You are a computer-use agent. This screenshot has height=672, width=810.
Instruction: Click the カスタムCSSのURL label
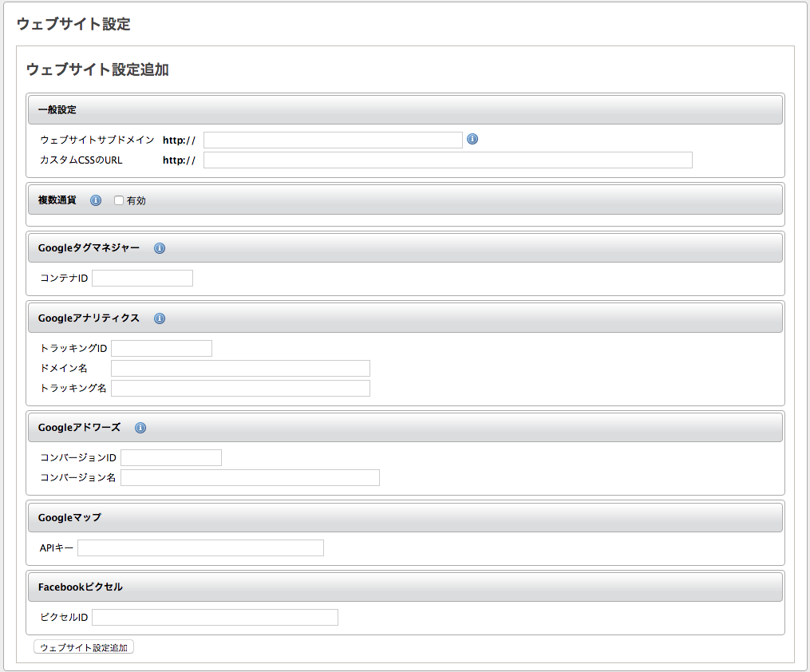point(81,160)
